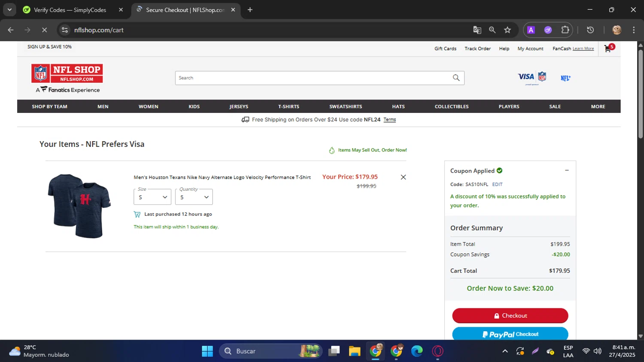Click the purple round extension icon
Viewport: 644px width, 362px height.
coord(548,30)
